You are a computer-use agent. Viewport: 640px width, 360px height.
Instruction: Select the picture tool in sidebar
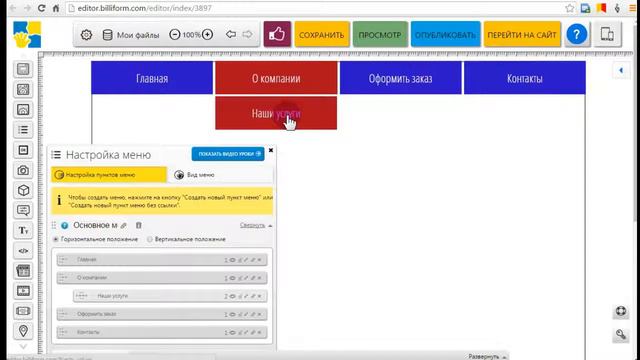23,109
